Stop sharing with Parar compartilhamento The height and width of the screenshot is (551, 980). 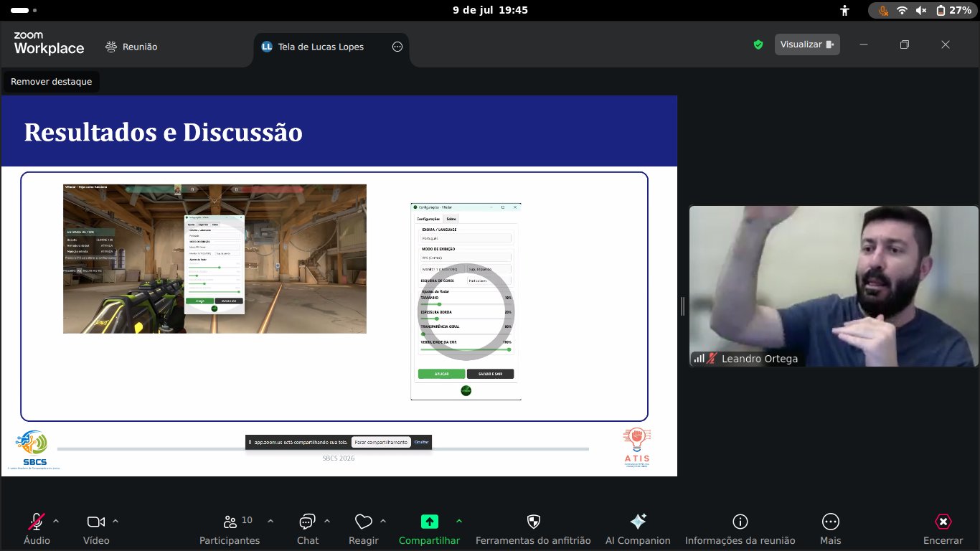coord(381,442)
